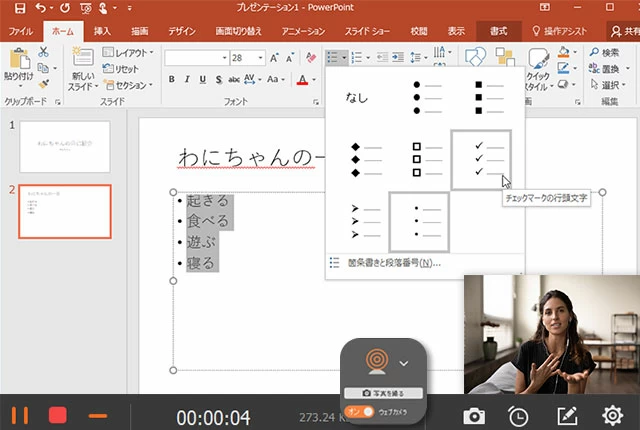Toggle Strikethrough abc formatting
Image resolution: width=640 pixels, height=430 pixels.
click(233, 80)
